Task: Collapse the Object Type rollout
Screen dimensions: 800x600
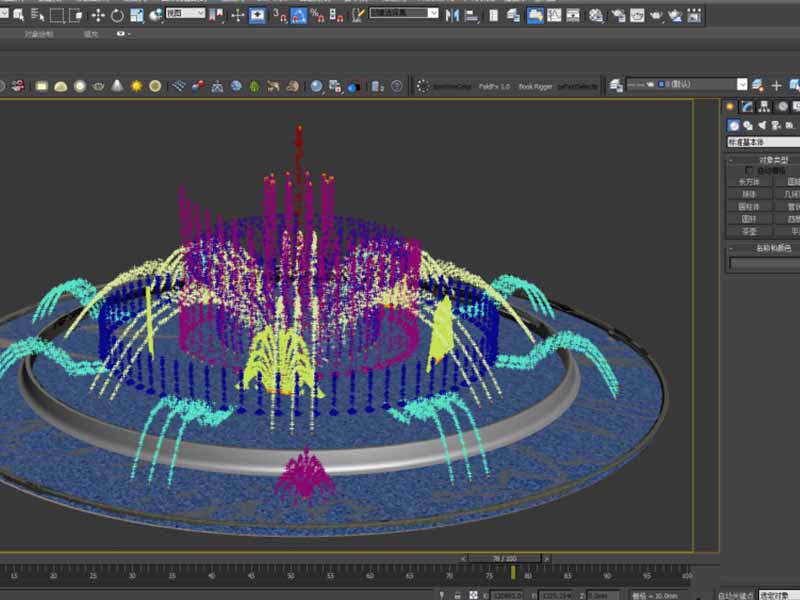Action: pyautogui.click(x=730, y=158)
